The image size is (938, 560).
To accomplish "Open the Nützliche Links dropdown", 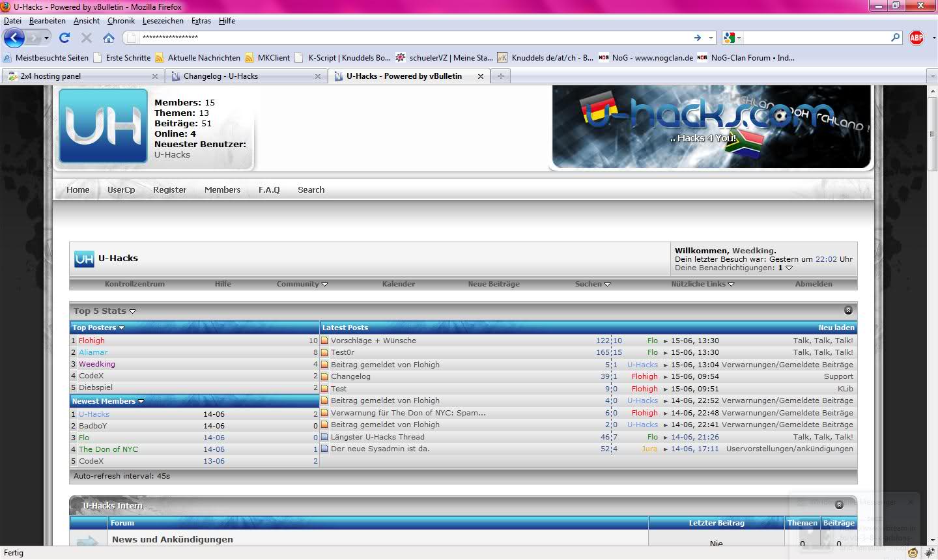I will tap(702, 284).
